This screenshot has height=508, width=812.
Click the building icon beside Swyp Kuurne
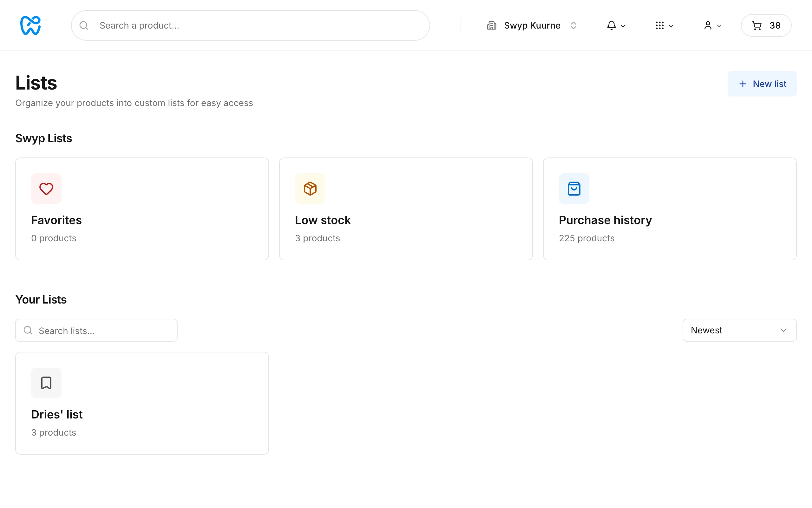492,25
